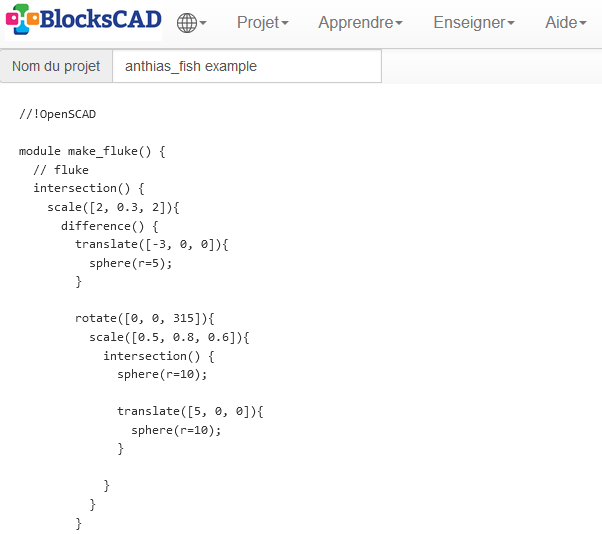Expand the Apprendre dropdown menu
Image resolution: width=602 pixels, height=534 pixels.
[x=360, y=23]
